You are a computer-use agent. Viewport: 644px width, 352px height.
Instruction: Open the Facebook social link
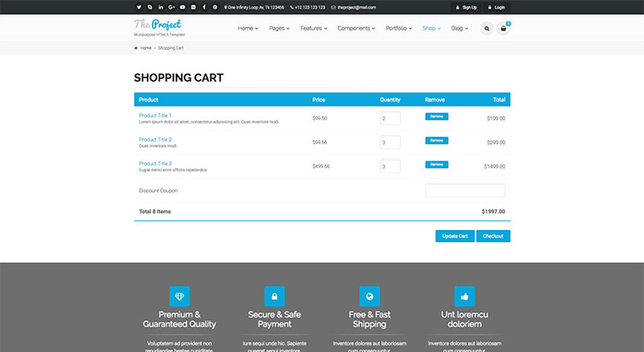(x=204, y=7)
